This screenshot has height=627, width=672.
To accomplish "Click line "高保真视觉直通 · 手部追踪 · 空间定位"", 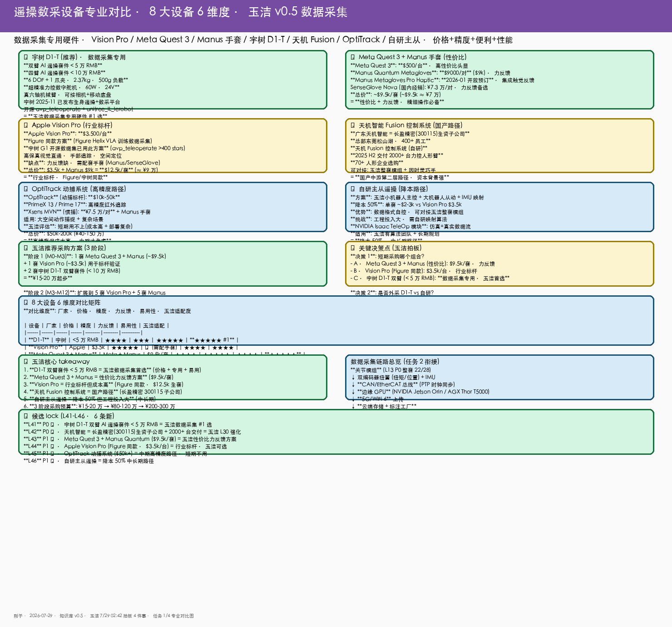I will click(73, 155).
